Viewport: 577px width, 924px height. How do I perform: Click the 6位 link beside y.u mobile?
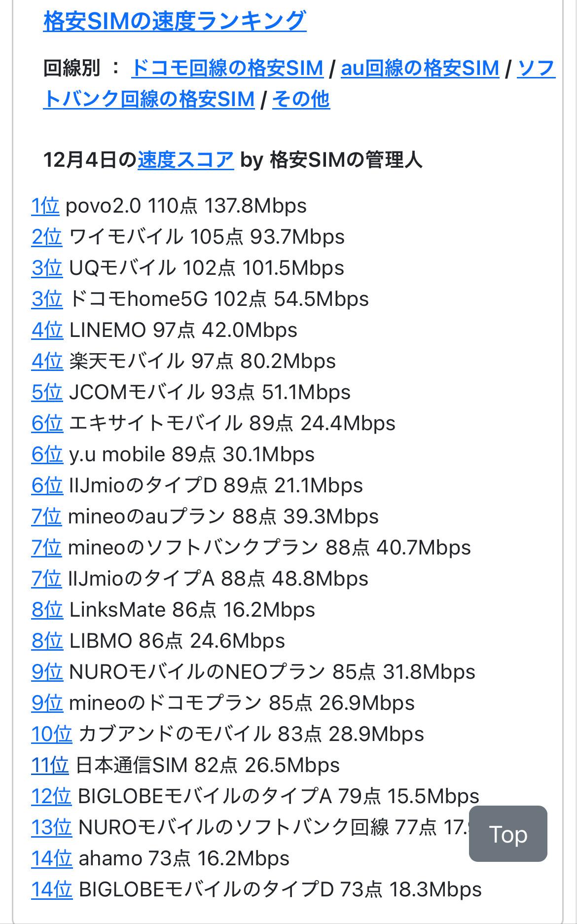pos(47,454)
